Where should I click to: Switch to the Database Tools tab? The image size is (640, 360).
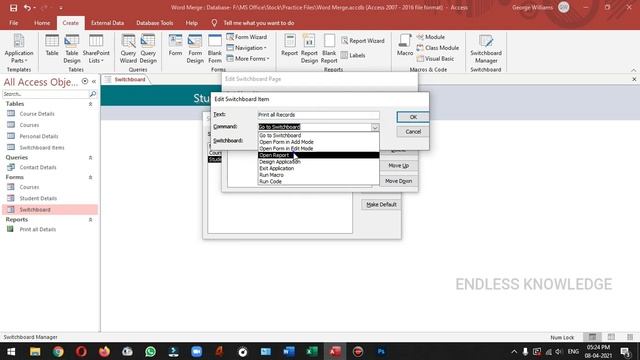click(155, 23)
